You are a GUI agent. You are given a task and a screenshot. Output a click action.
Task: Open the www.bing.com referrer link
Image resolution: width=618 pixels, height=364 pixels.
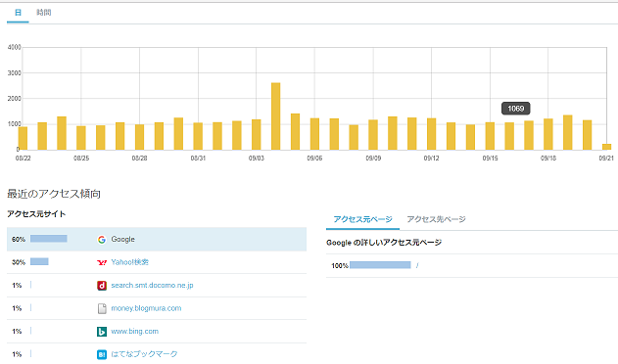point(135,332)
